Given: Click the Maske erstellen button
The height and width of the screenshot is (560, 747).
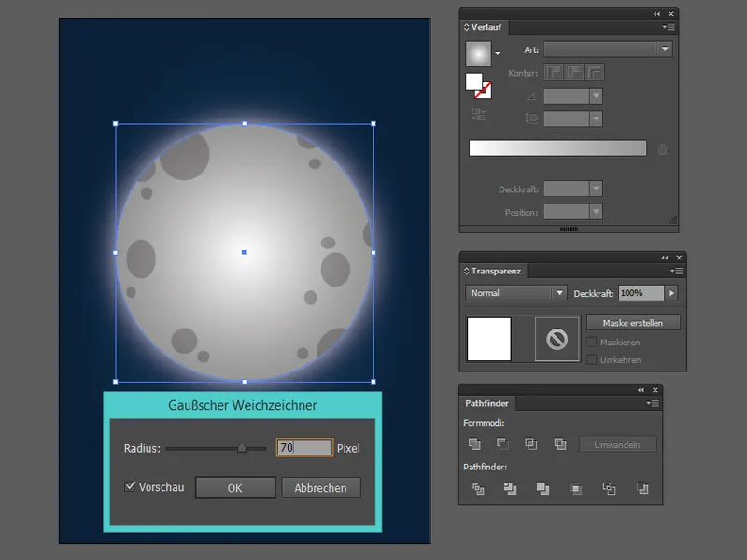Looking at the screenshot, I should click(x=633, y=322).
